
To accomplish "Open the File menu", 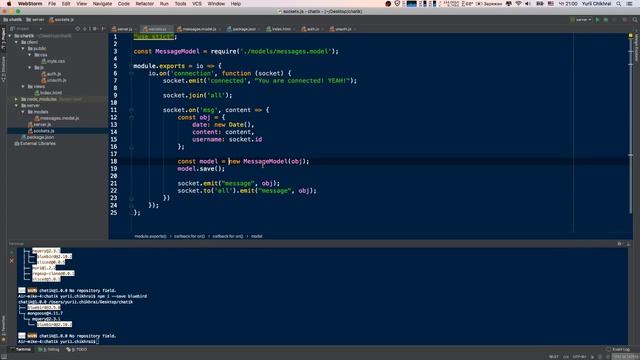I will click(52, 4).
